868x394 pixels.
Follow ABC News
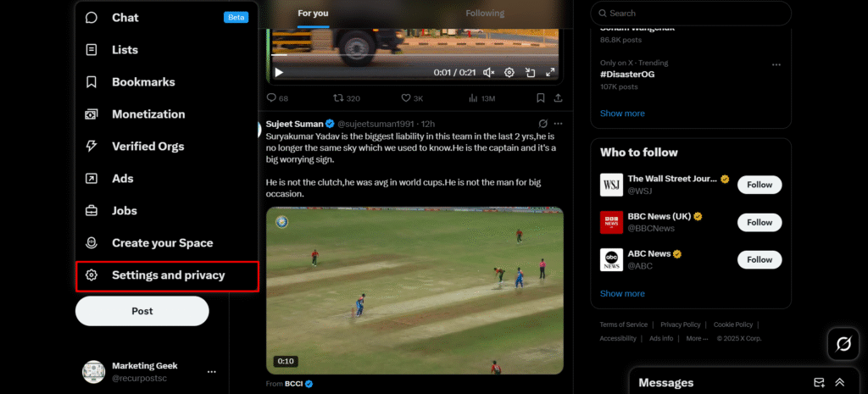tap(759, 259)
